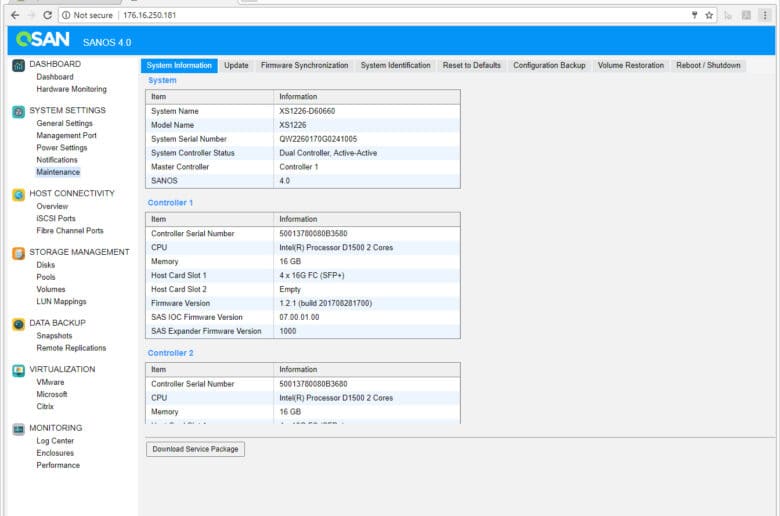Open Performance monitoring page
The height and width of the screenshot is (516, 780).
(58, 465)
